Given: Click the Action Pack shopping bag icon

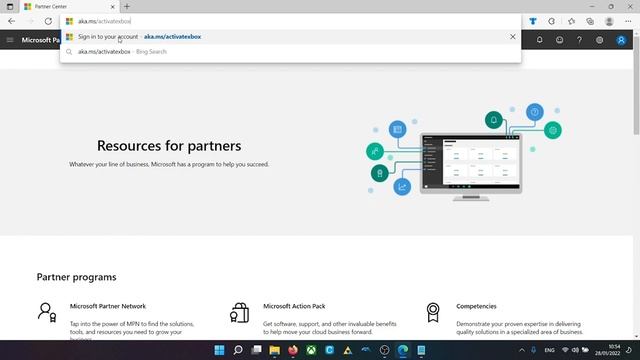Looking at the screenshot, I should (240, 312).
